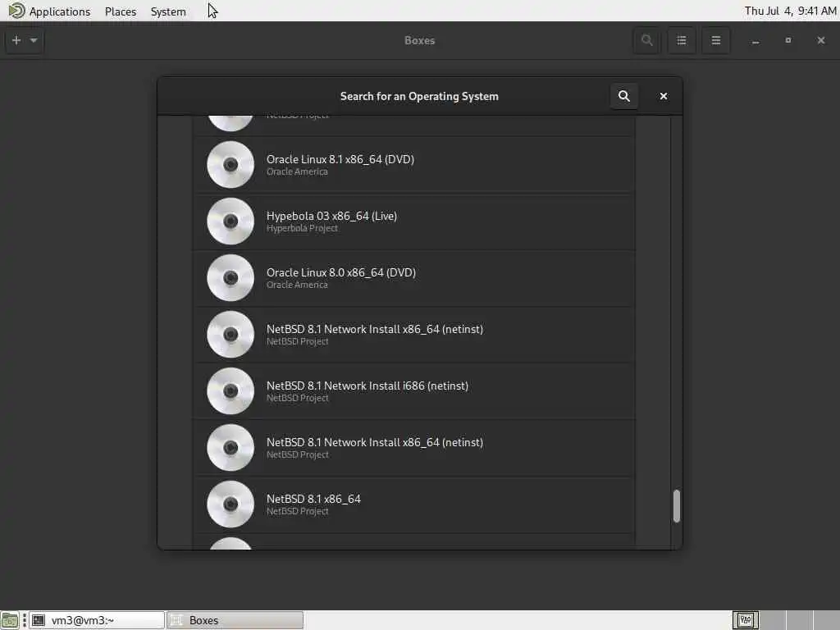Click the Boxes taskbar button
Viewport: 840px width, 630px height.
pos(235,620)
